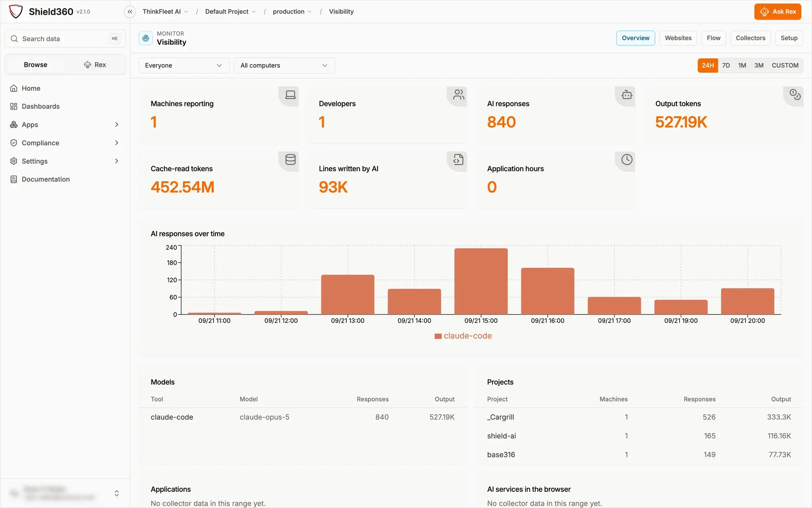Click the coins icon on Output tokens card
The image size is (812, 508).
click(795, 95)
